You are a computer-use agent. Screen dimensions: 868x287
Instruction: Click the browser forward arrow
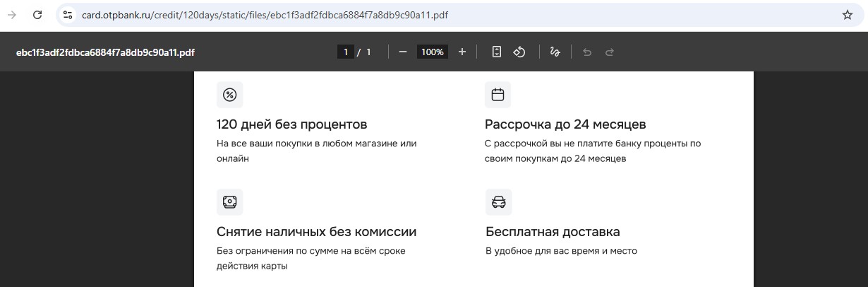pyautogui.click(x=12, y=15)
